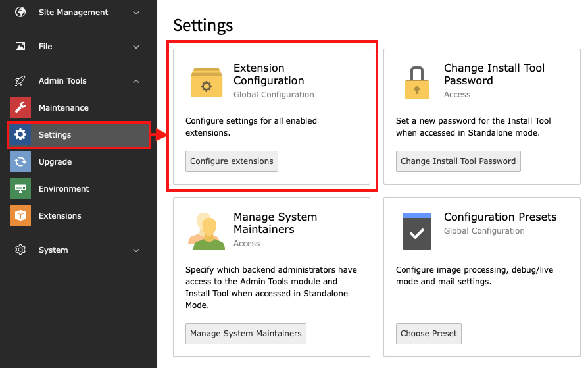Expand the System menu chevron

[136, 250]
